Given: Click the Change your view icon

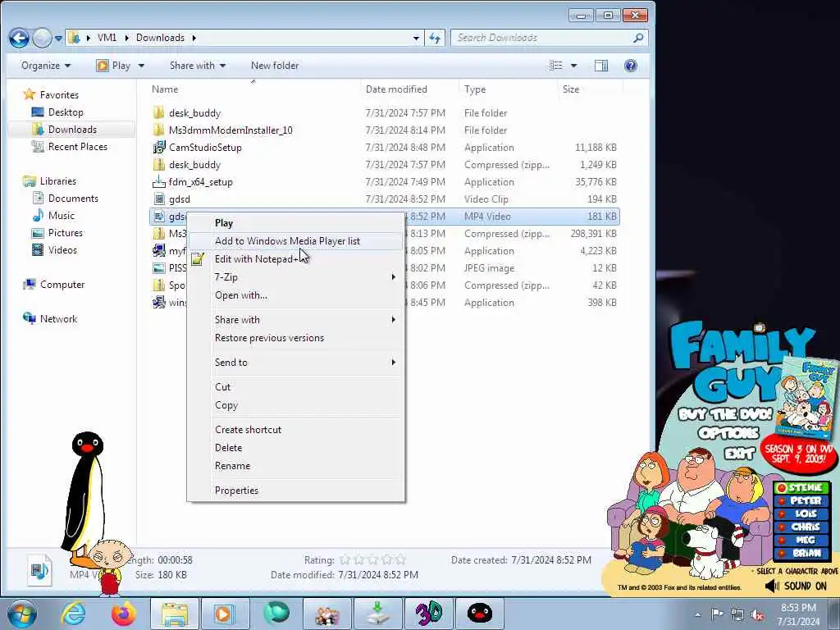Looking at the screenshot, I should point(557,66).
